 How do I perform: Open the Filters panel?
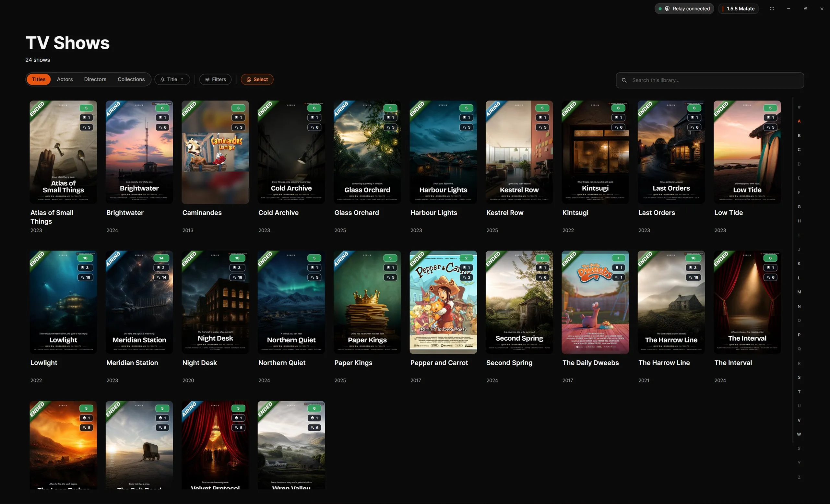(215, 79)
